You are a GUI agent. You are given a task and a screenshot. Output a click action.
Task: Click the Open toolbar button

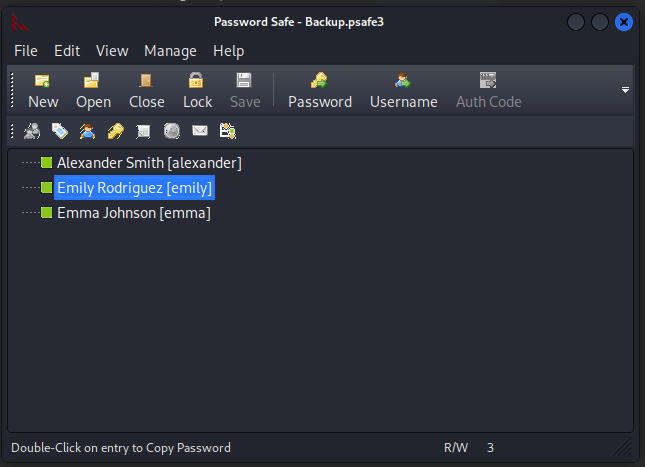coord(93,91)
